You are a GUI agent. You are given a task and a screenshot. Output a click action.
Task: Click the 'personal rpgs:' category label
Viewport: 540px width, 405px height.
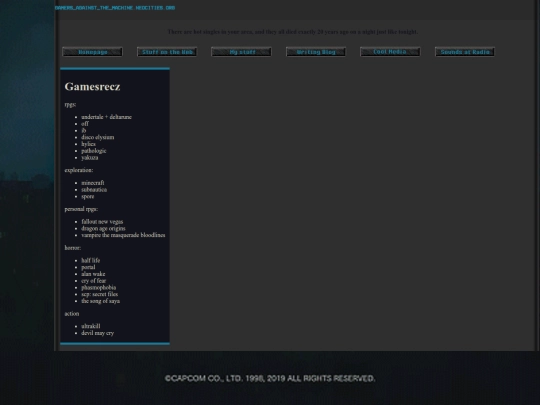81,209
